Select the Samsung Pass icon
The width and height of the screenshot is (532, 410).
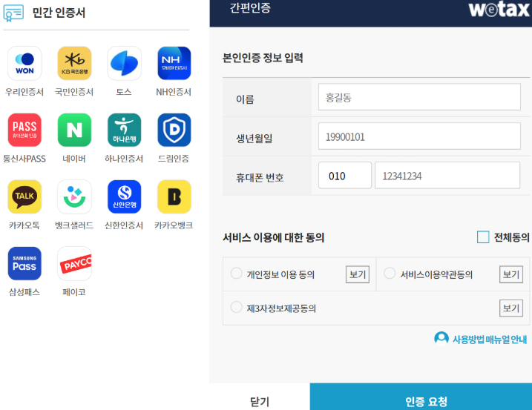[24, 263]
